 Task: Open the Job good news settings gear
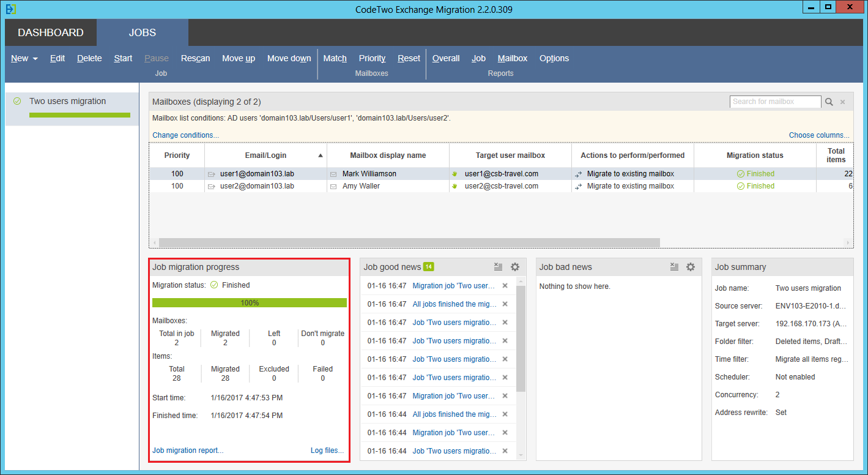click(514, 267)
